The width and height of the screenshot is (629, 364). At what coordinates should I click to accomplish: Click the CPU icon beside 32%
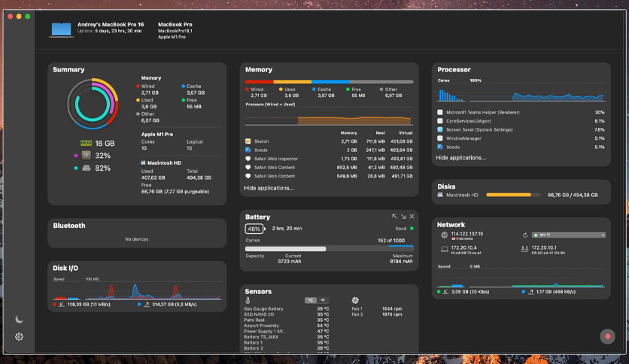point(86,155)
